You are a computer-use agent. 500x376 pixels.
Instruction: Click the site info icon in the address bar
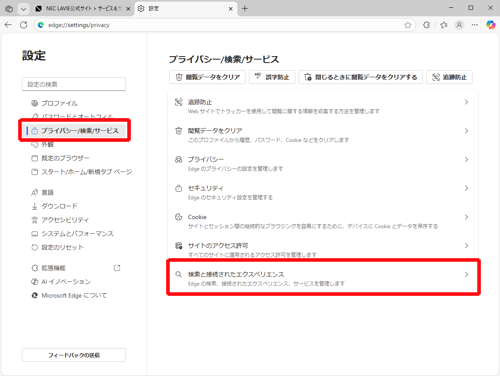[41, 25]
